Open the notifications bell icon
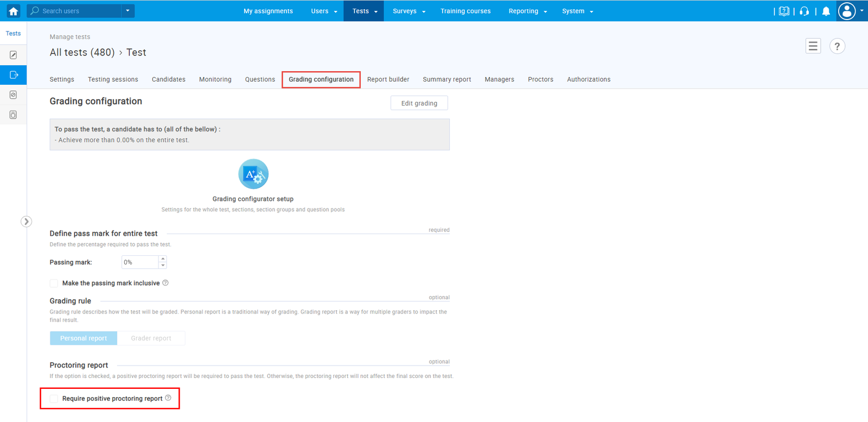Viewport: 868px width, 422px height. tap(826, 11)
